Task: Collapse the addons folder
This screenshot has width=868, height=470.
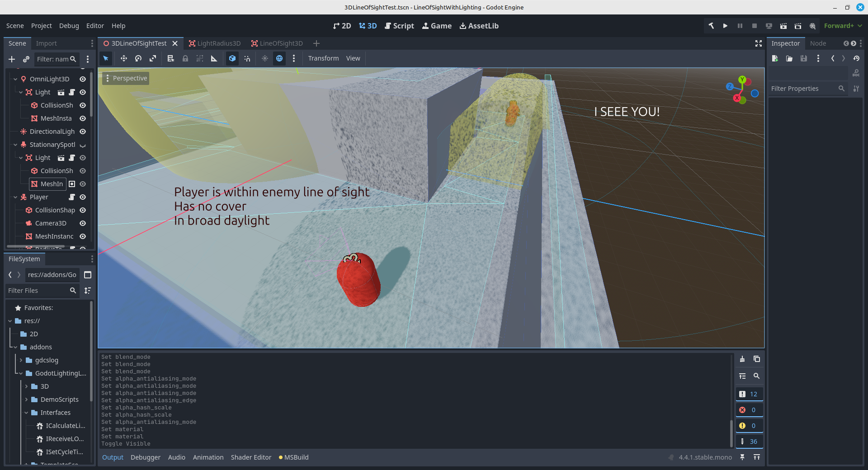Action: 15,347
